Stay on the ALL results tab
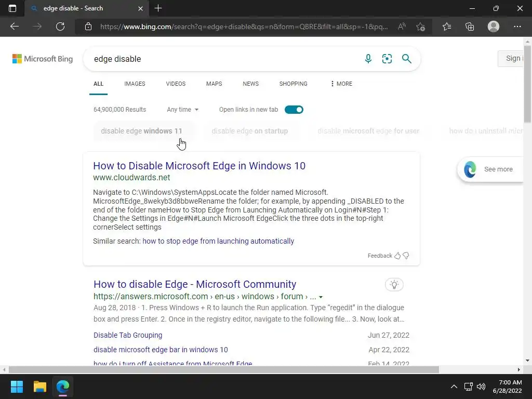 [x=98, y=84]
